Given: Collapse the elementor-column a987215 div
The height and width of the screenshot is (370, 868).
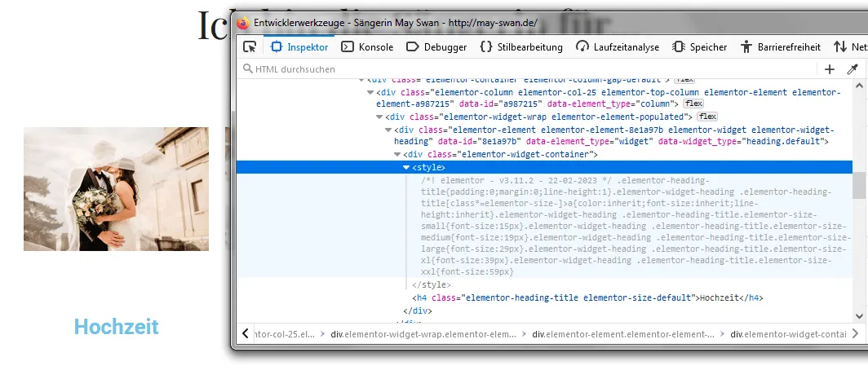Looking at the screenshot, I should [370, 92].
